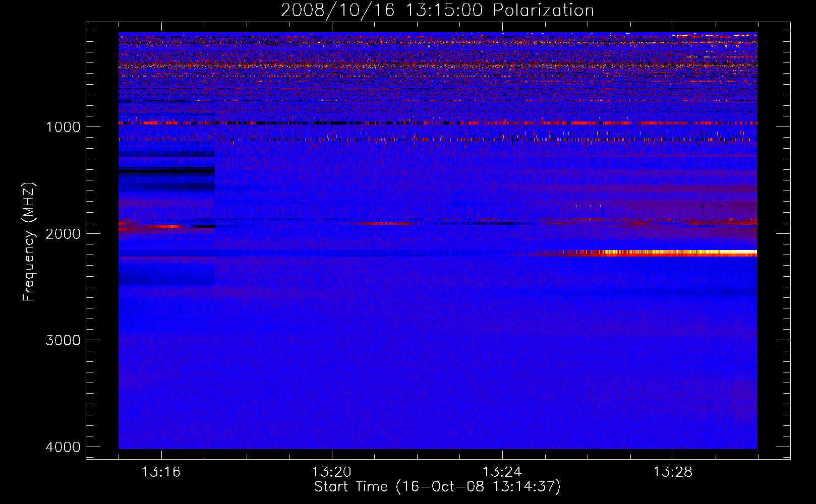
Task: Click the black horizontal band near 1400 MHz
Action: tap(166, 170)
